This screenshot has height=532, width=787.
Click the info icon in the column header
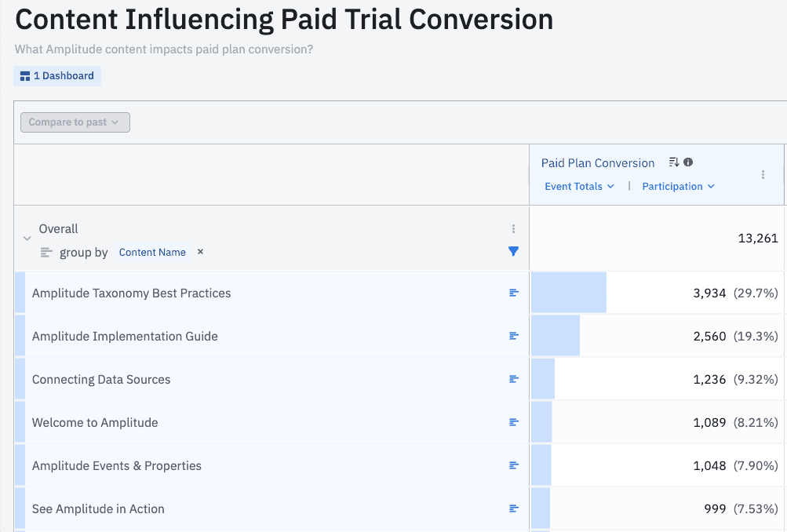(x=688, y=162)
